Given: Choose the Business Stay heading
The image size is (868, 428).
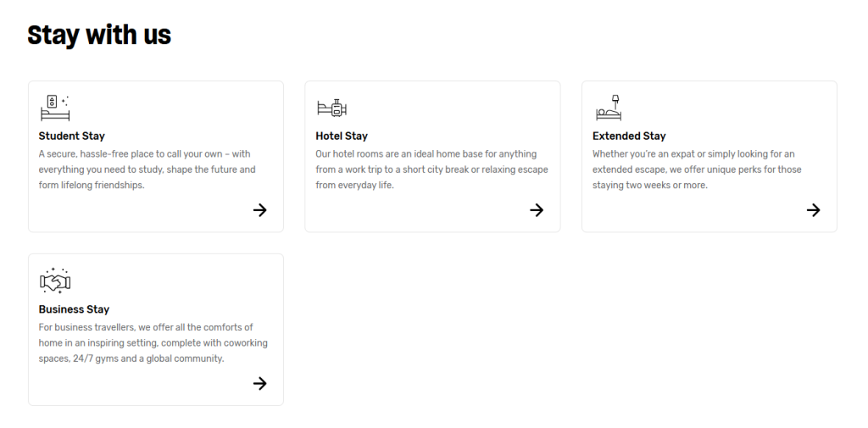Looking at the screenshot, I should [75, 309].
